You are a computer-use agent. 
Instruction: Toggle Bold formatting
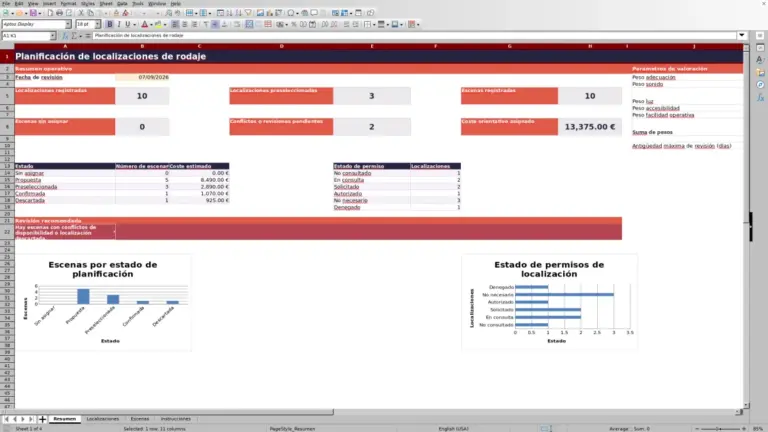[110, 24]
